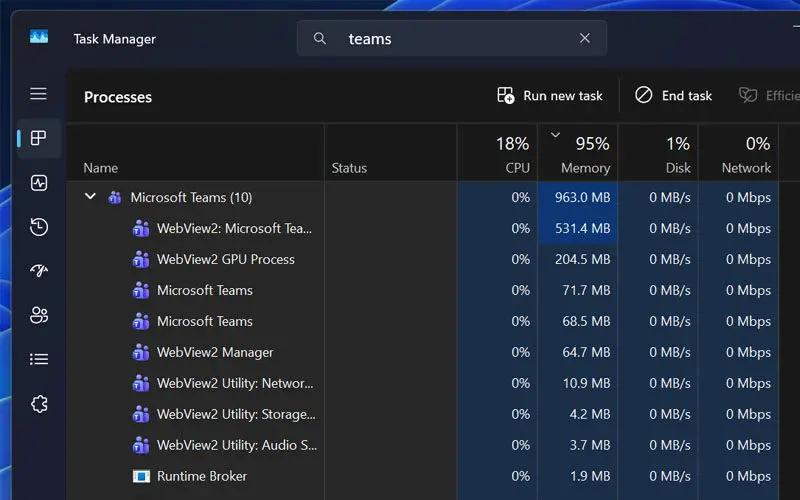Click the search field containing teams

452,38
